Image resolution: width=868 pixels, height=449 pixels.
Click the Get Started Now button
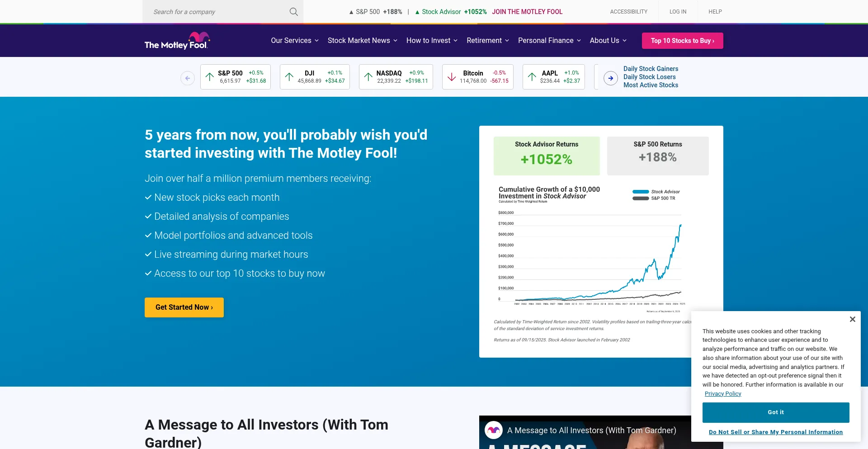point(184,307)
